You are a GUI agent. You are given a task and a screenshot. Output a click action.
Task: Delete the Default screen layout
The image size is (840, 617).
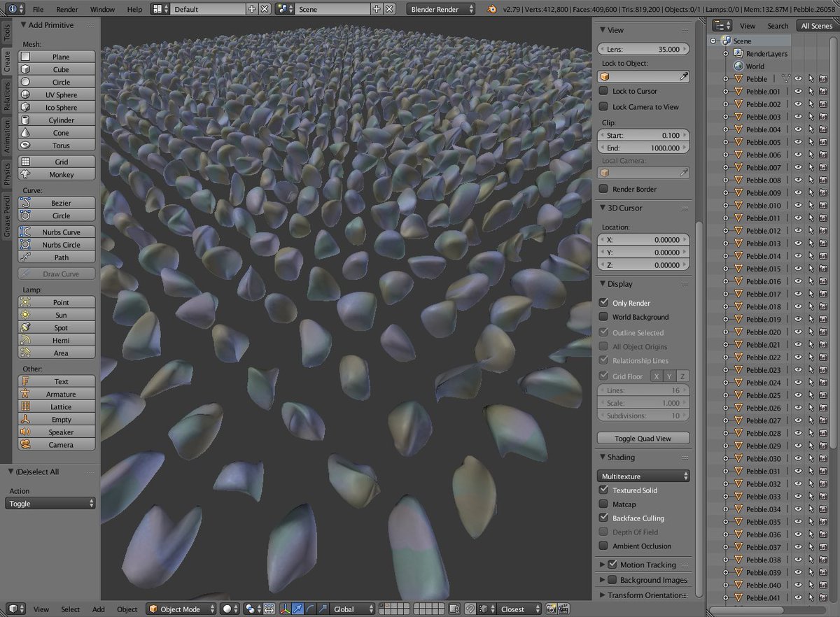pos(264,9)
